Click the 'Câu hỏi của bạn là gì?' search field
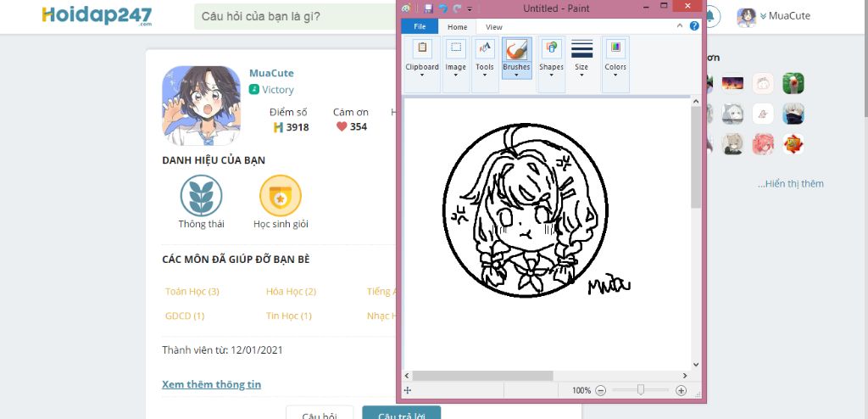 295,17
